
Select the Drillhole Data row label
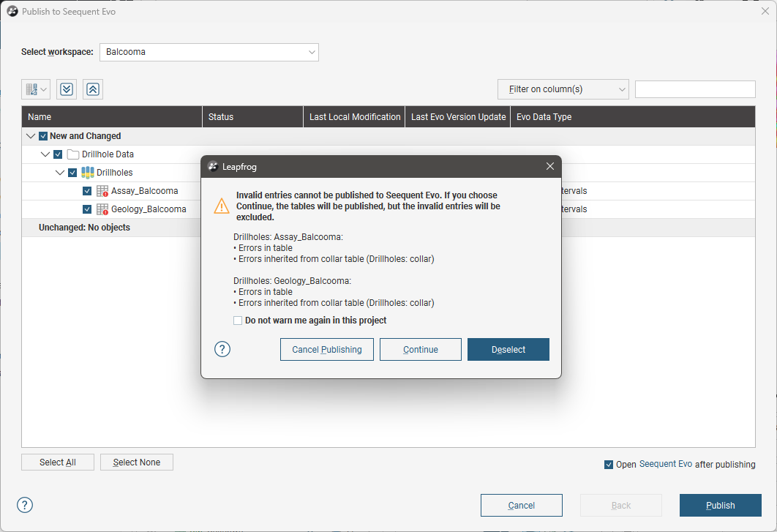tap(108, 154)
